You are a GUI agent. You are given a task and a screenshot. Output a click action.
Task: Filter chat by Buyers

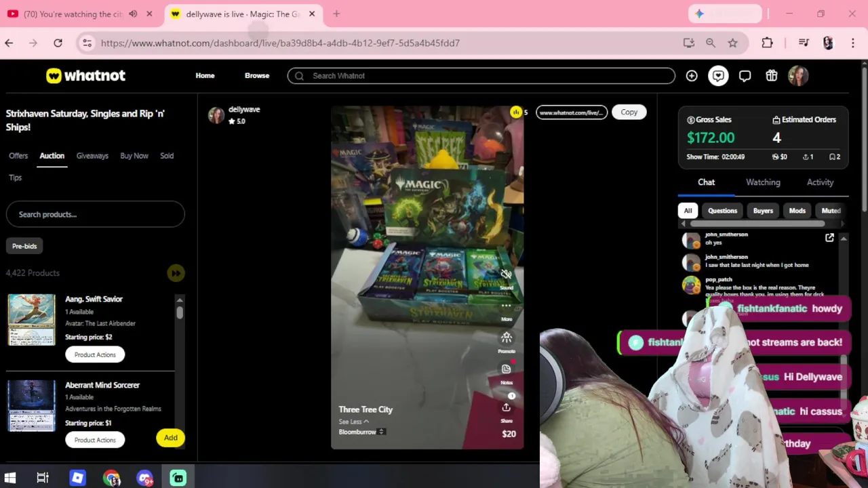(x=763, y=211)
